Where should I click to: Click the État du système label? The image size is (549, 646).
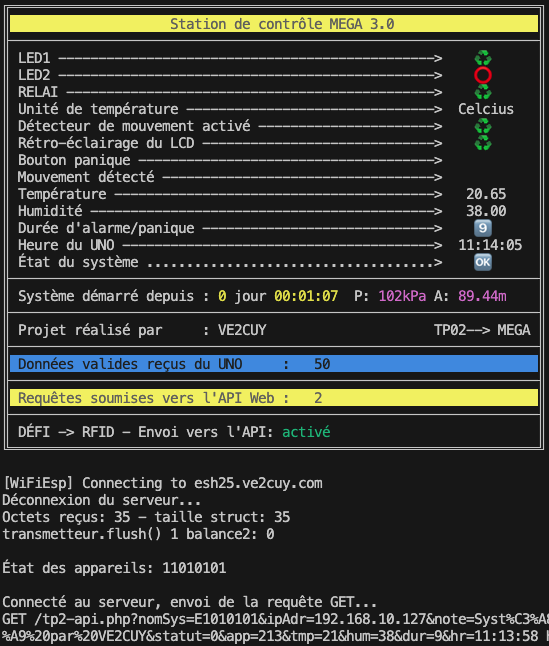click(78, 262)
